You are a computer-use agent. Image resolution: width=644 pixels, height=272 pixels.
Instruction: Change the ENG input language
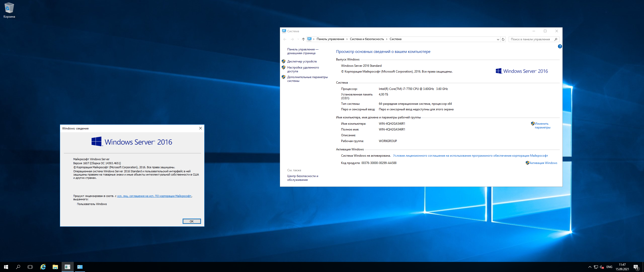(609, 267)
